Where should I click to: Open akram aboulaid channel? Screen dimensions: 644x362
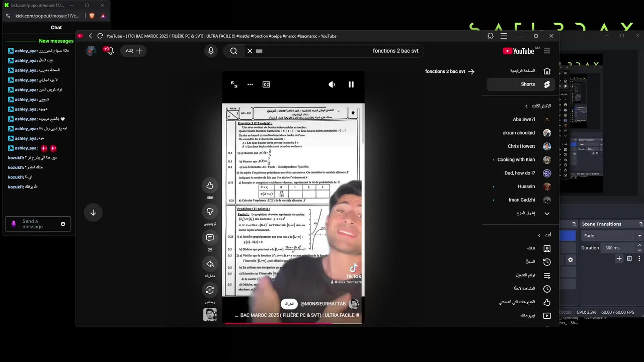521,133
